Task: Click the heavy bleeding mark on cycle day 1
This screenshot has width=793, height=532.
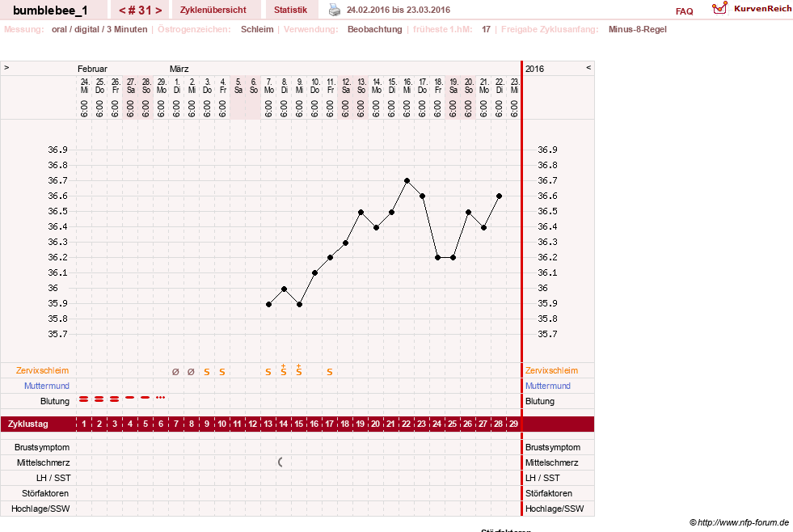Action: (x=84, y=399)
